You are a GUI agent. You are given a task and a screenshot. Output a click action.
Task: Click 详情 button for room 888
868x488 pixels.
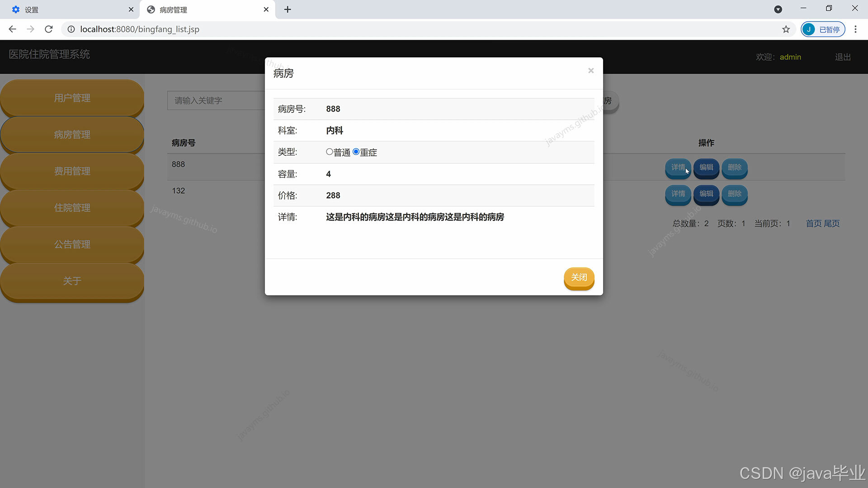pyautogui.click(x=678, y=168)
